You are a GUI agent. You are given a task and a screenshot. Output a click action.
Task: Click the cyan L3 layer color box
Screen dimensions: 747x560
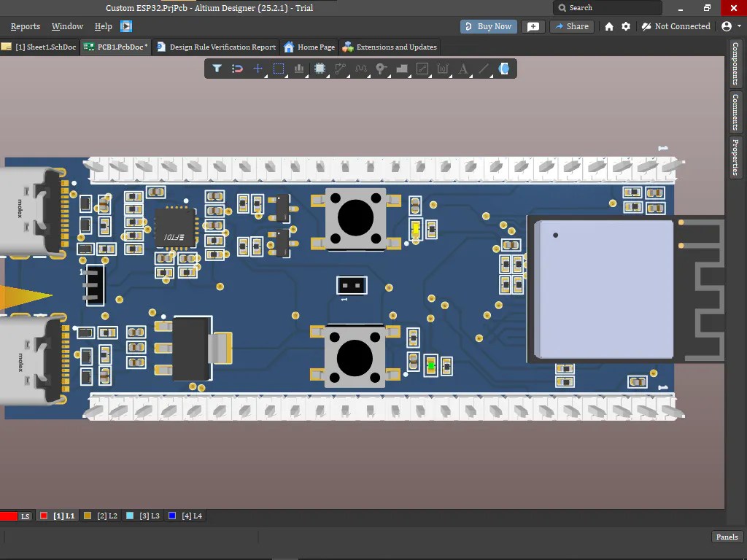point(130,516)
